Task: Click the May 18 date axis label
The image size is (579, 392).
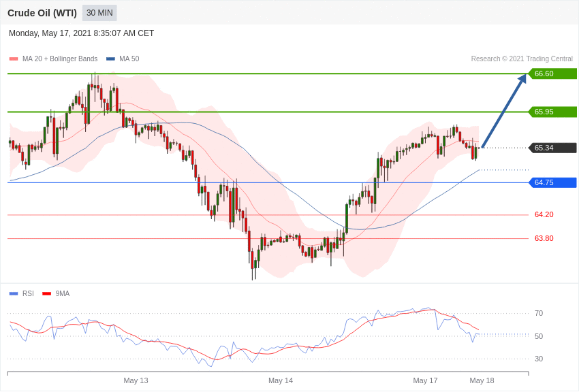Action: point(482,380)
